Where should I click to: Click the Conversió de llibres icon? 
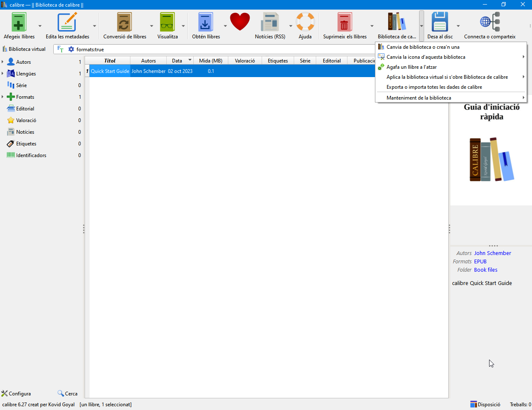[125, 22]
